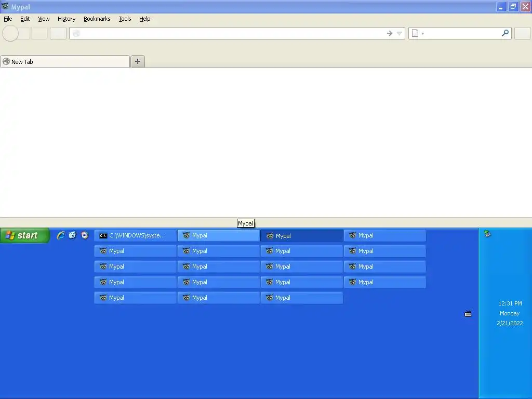Open the Help menu
Image resolution: width=532 pixels, height=399 pixels.
click(145, 19)
